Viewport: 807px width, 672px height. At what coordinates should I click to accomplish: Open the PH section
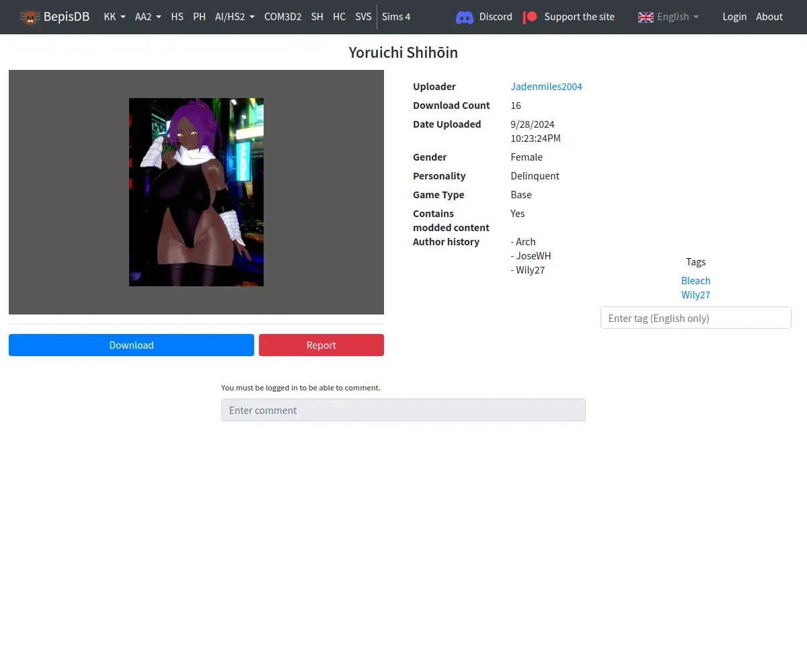coord(199,17)
